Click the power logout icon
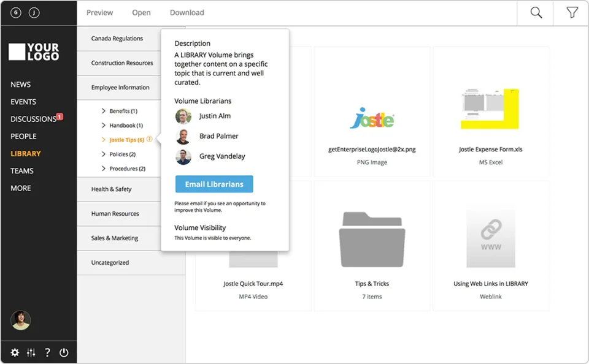 [x=64, y=352]
